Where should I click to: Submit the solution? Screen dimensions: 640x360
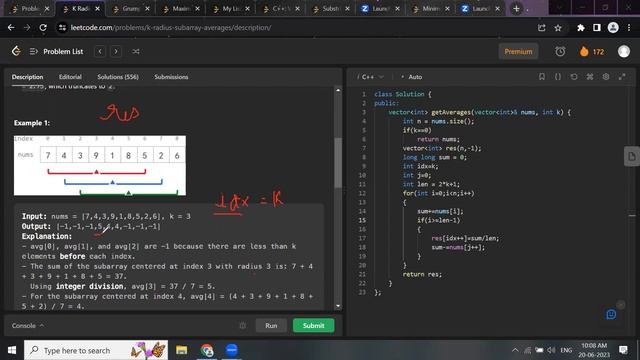[313, 325]
